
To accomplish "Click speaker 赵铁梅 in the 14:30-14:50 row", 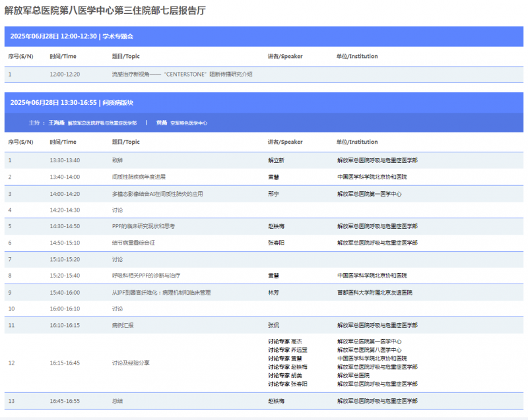I will point(276,226).
